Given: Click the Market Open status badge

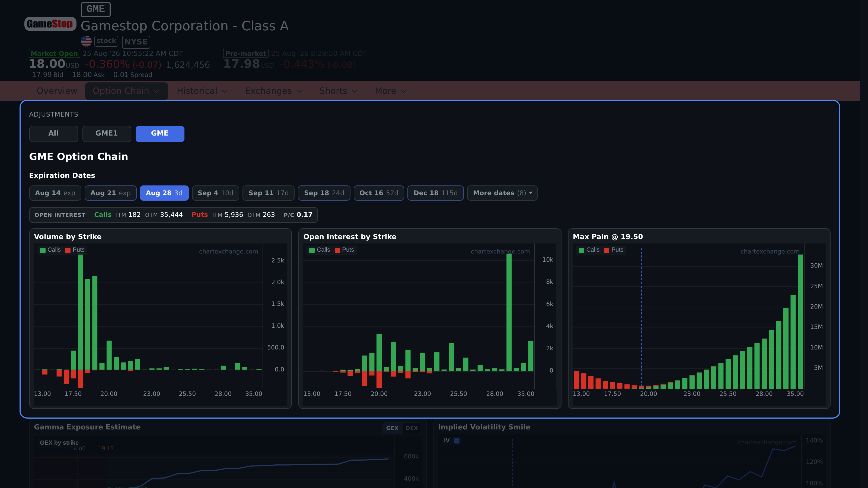Looking at the screenshot, I should click(x=54, y=54).
